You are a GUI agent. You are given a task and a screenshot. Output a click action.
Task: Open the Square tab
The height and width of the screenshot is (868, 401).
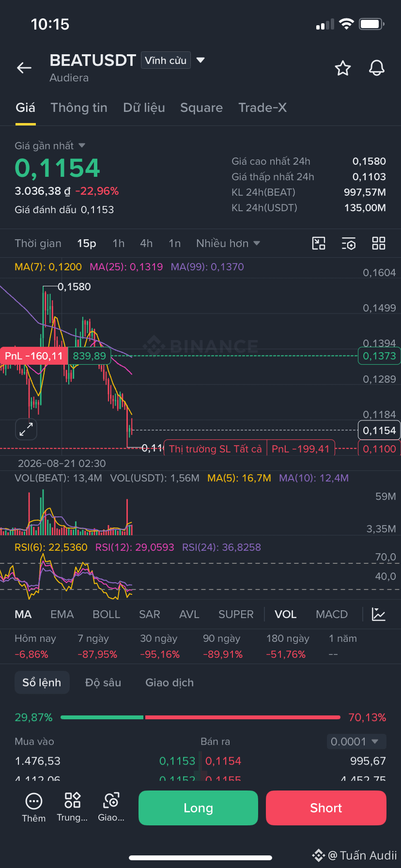click(201, 108)
